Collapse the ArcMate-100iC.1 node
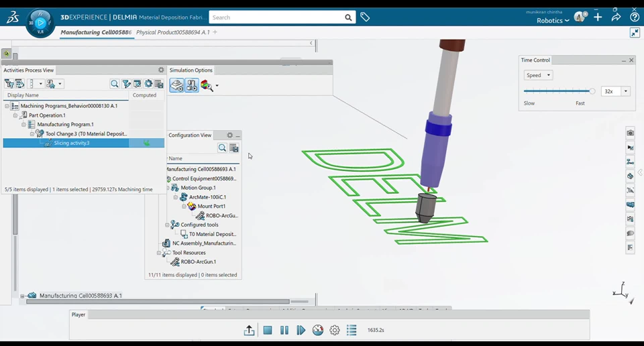Screen dimensions: 644x346 point(175,197)
